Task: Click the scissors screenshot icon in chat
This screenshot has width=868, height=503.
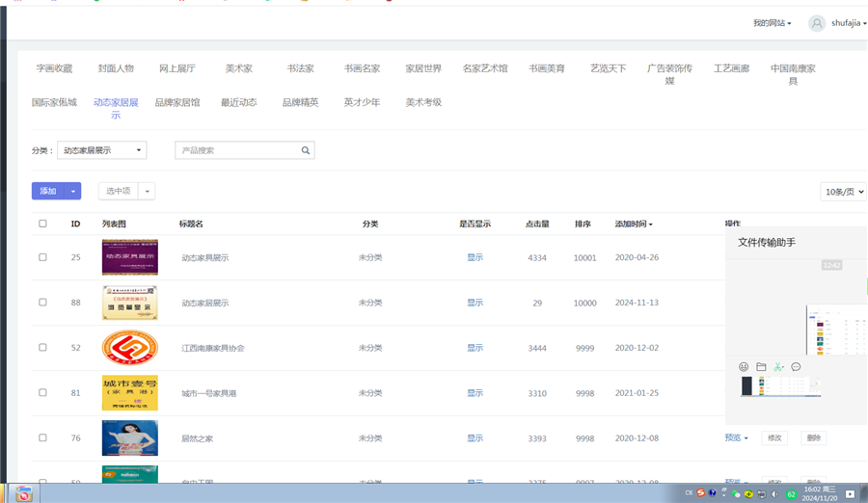Action: (778, 367)
